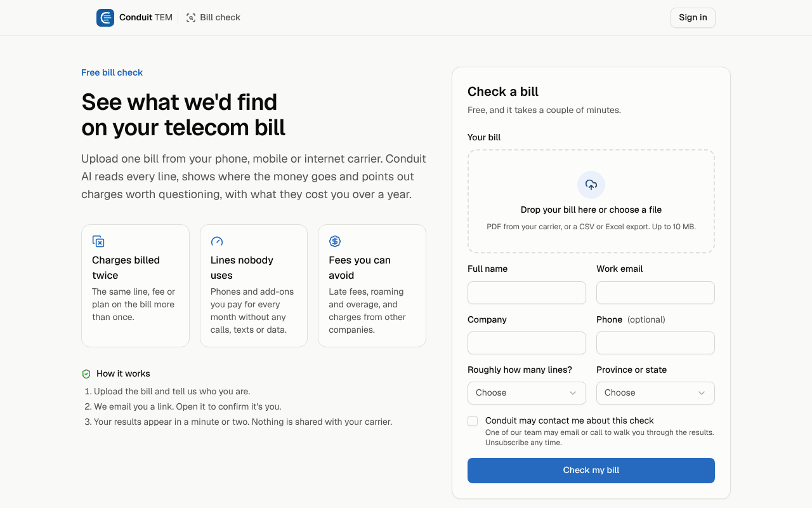Click the Lines nobody uses heading

tap(242, 268)
